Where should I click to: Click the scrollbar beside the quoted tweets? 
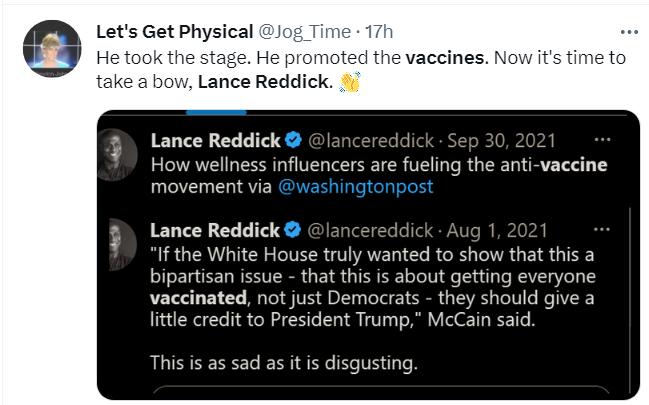coord(629,300)
